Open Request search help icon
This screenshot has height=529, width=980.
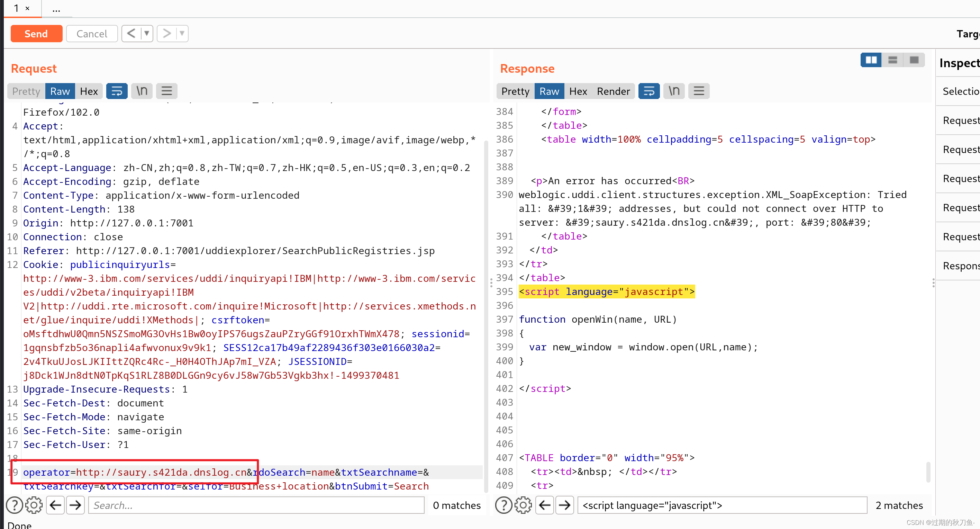point(15,505)
